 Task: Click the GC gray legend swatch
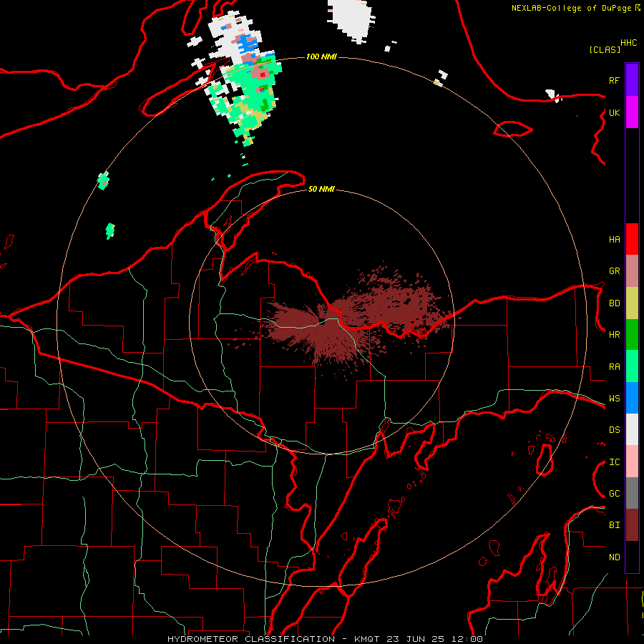[632, 493]
